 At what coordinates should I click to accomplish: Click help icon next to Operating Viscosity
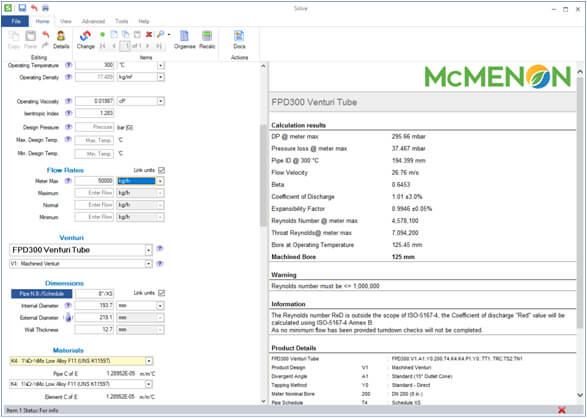pyautogui.click(x=68, y=101)
